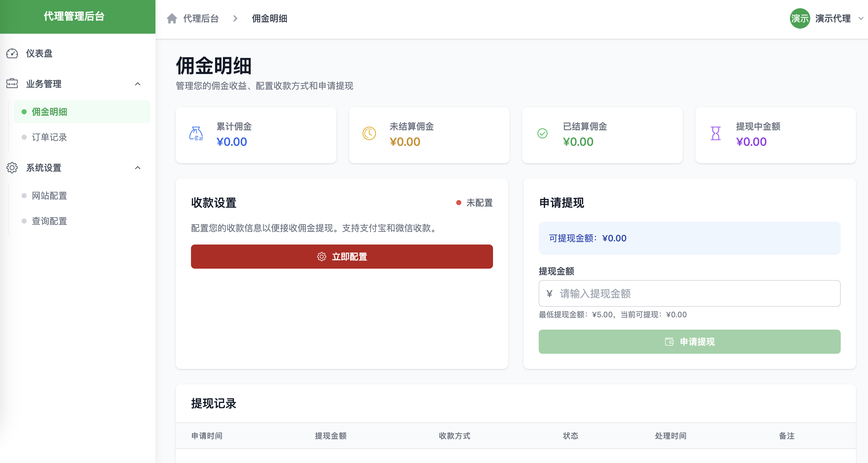The image size is (868, 463).
Task: Click 代理管理后台 sidebar title
Action: [74, 16]
